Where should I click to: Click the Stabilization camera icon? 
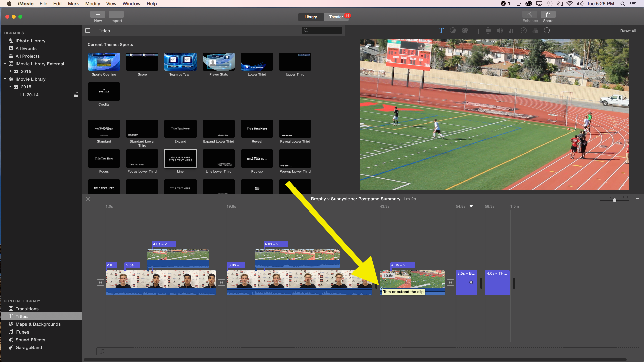coord(488,31)
